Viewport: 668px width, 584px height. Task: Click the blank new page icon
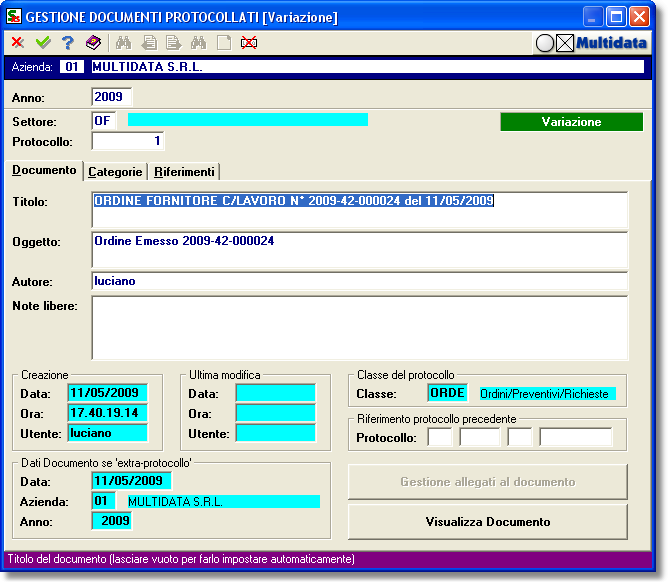pyautogui.click(x=224, y=43)
